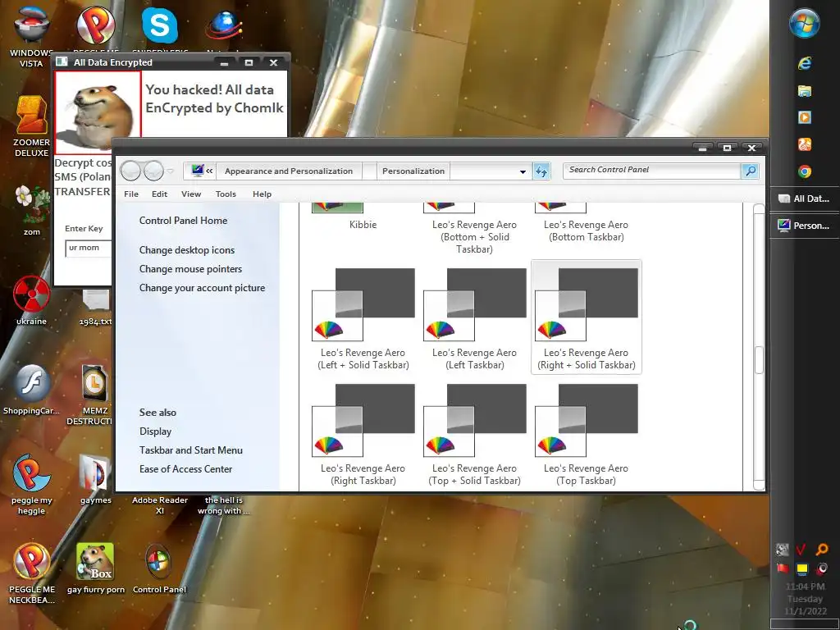840x630 pixels.
Task: Open the red flag tray icon
Action: point(782,568)
